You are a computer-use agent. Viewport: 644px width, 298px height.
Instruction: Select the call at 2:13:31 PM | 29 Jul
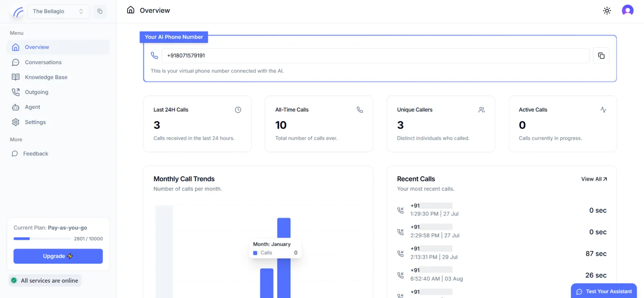[x=502, y=253]
